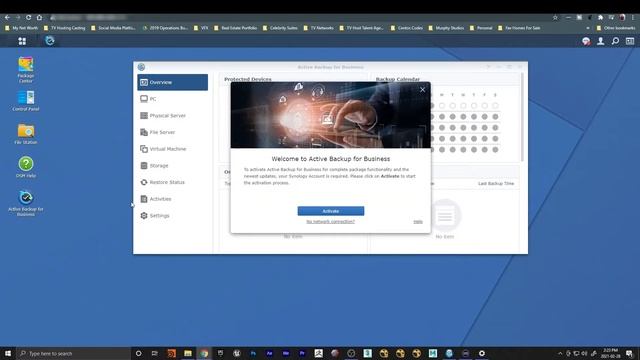Open the 'Personal' bookmark folder
The width and height of the screenshot is (640, 360).
(x=481, y=28)
